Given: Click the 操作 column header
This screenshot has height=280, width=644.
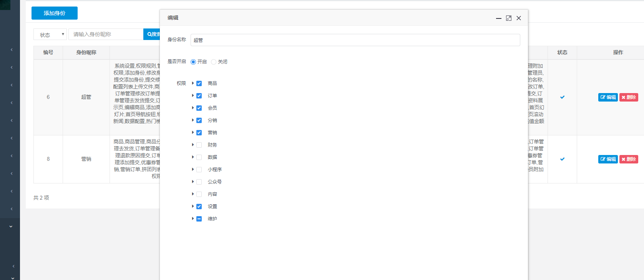Looking at the screenshot, I should tap(618, 53).
